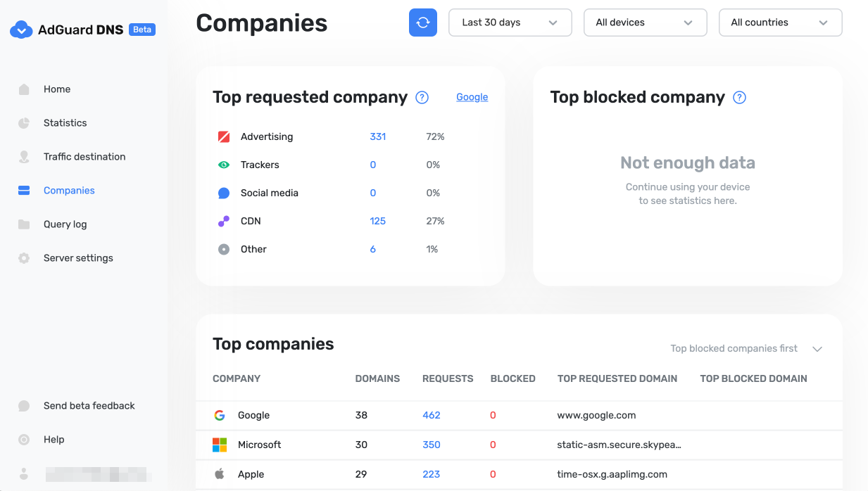868x491 pixels.
Task: Expand Top blocked companies first sorting
Action: coord(746,349)
